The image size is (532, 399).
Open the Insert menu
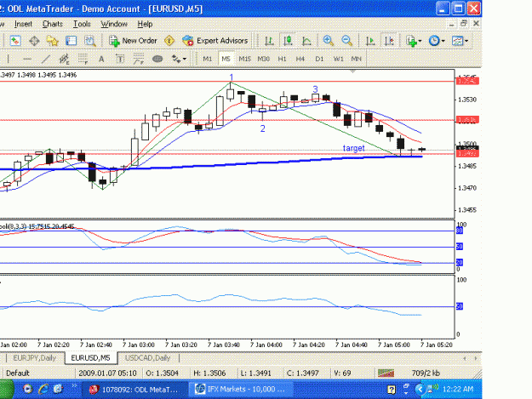point(23,24)
